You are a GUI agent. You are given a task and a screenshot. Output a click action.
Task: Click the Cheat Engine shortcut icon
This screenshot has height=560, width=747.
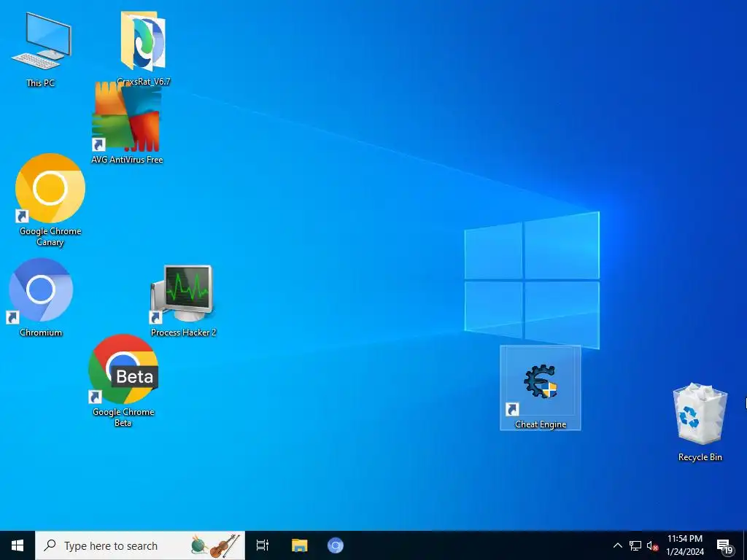pos(541,388)
